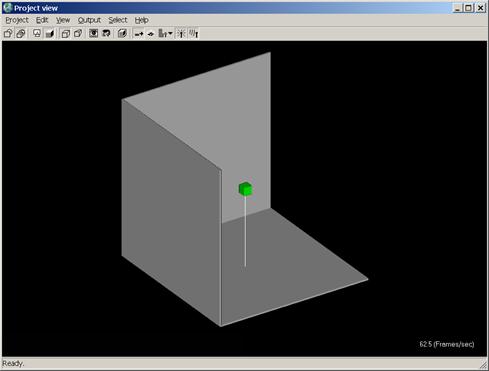
Task: Select the green cube in the 3D view
Action: click(x=245, y=189)
